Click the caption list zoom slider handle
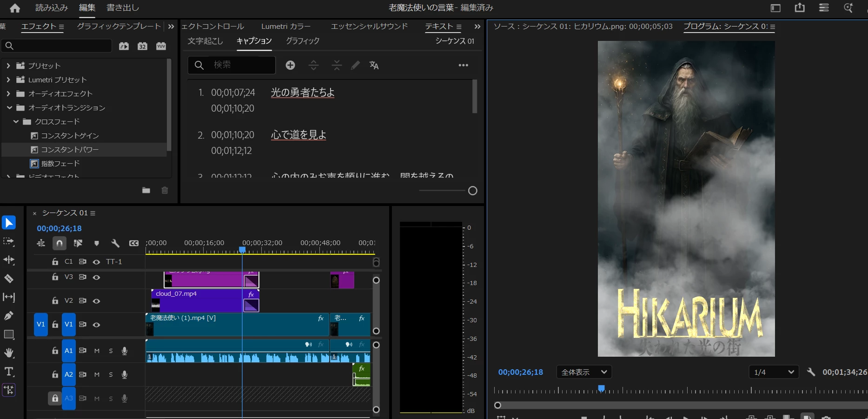Viewport: 868px width, 419px height. pyautogui.click(x=473, y=191)
